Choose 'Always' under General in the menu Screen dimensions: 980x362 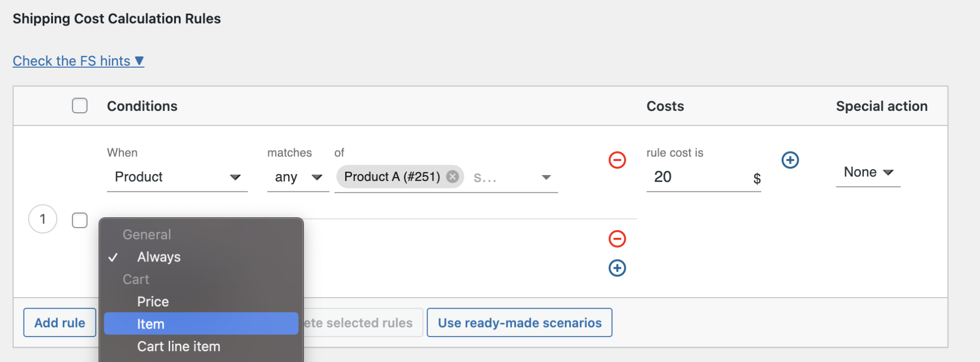click(x=158, y=257)
